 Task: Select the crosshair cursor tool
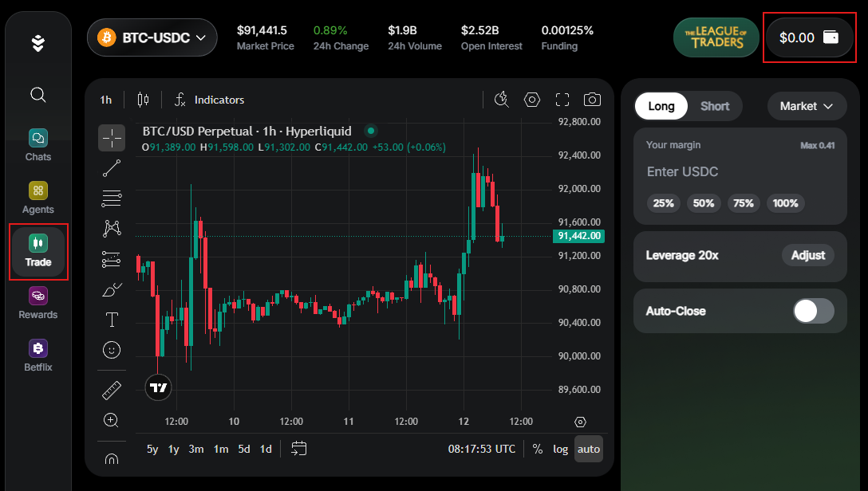point(112,137)
